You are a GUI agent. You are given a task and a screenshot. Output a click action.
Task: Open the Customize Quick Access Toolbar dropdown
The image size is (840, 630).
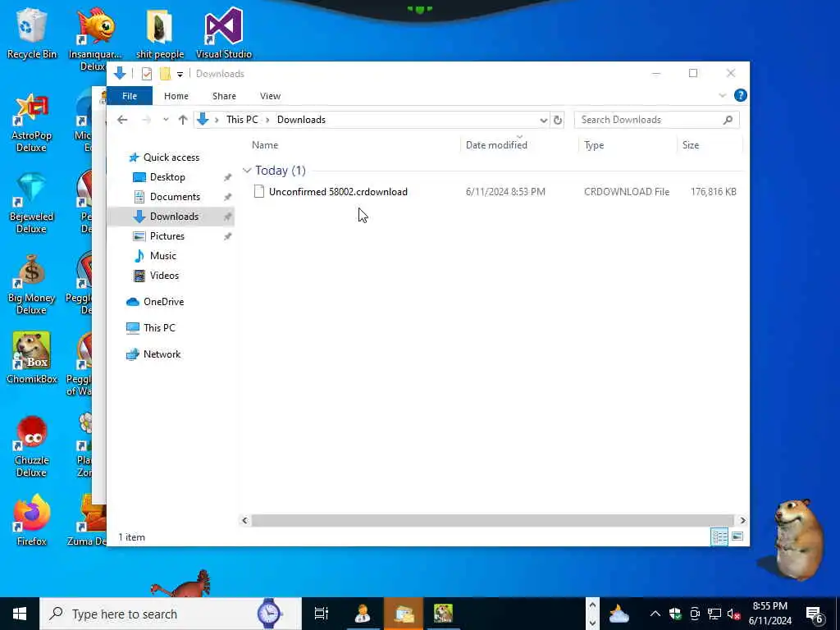pyautogui.click(x=180, y=75)
